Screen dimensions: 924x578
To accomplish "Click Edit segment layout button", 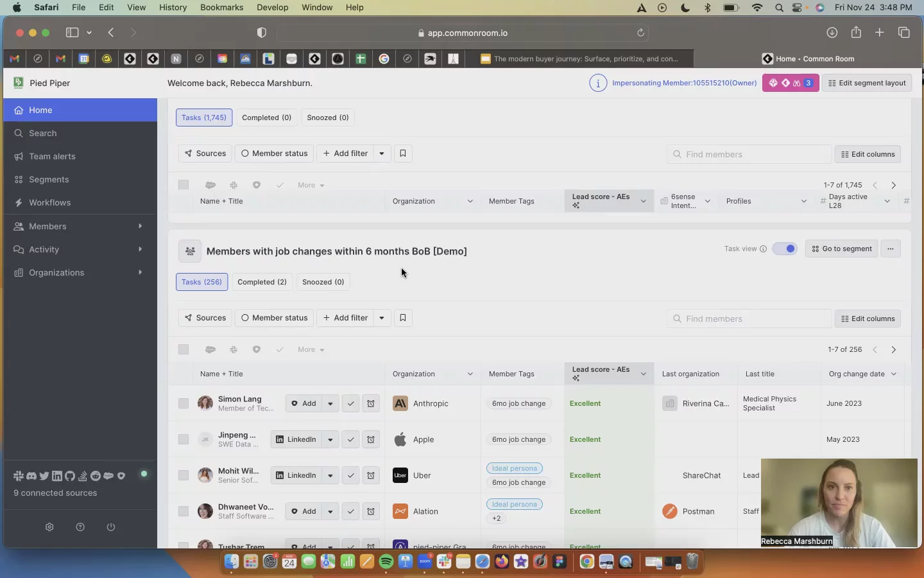I will (866, 83).
